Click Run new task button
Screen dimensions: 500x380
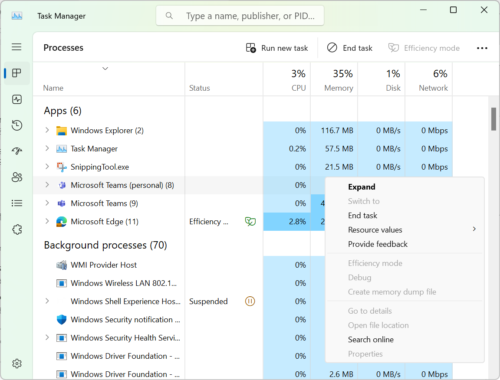277,48
